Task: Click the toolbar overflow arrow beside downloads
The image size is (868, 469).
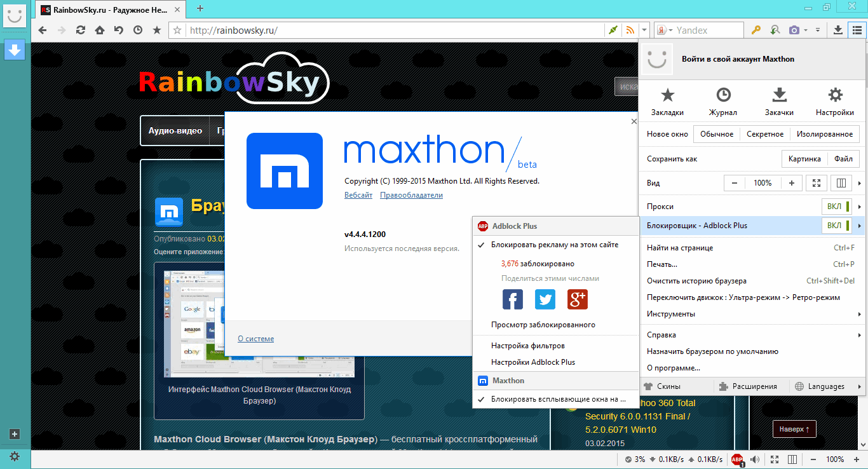Action: 819,30
